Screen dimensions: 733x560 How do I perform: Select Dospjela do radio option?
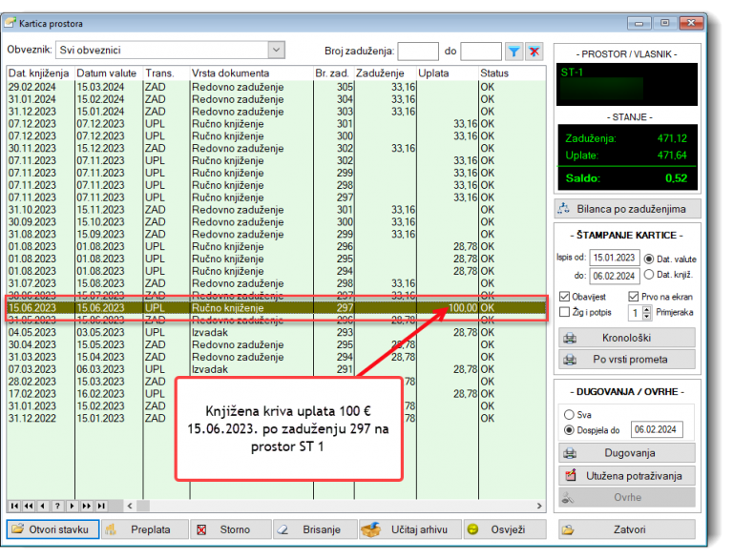[569, 430]
